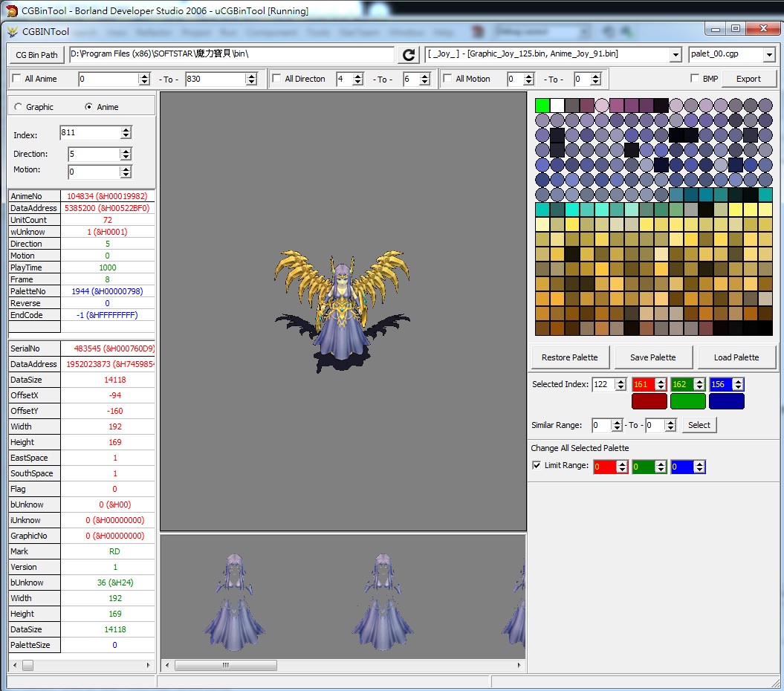Increase the Index value with up arrow
The image size is (784, 691).
pos(126,129)
